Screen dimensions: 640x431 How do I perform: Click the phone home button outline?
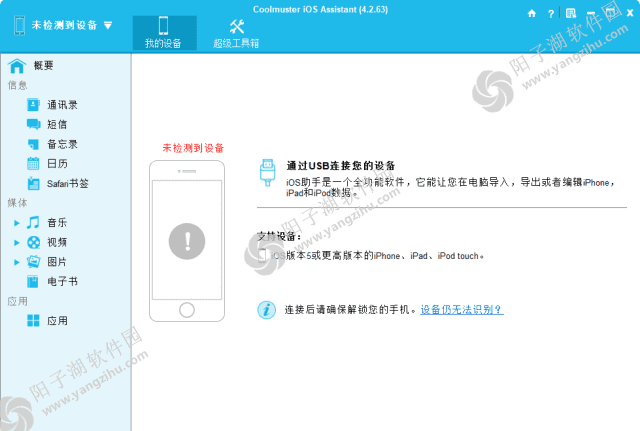187,310
